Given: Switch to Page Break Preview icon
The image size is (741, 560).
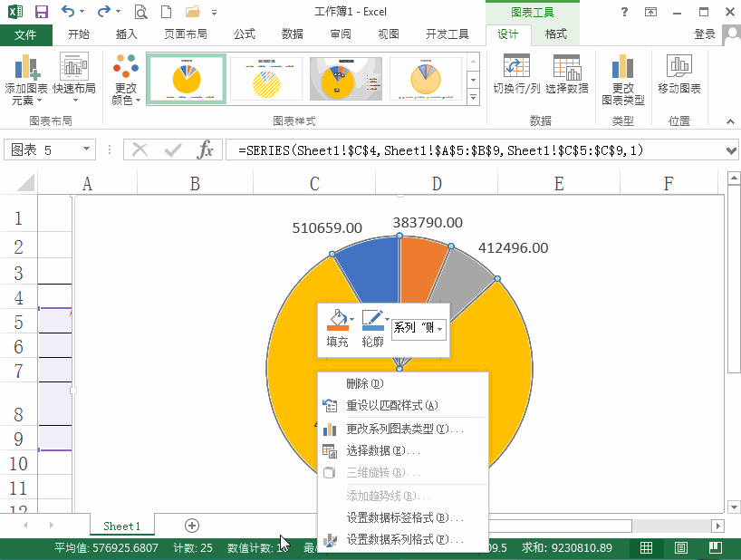Looking at the screenshot, I should pos(716,547).
